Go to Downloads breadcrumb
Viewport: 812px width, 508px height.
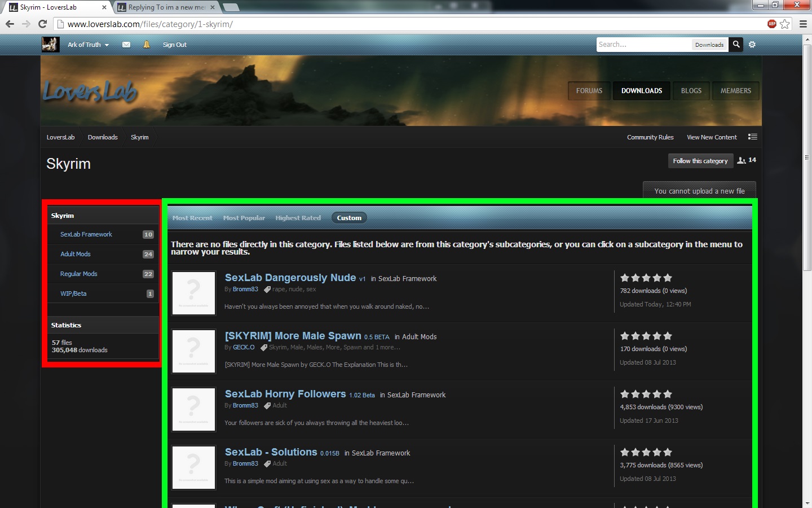coord(103,137)
